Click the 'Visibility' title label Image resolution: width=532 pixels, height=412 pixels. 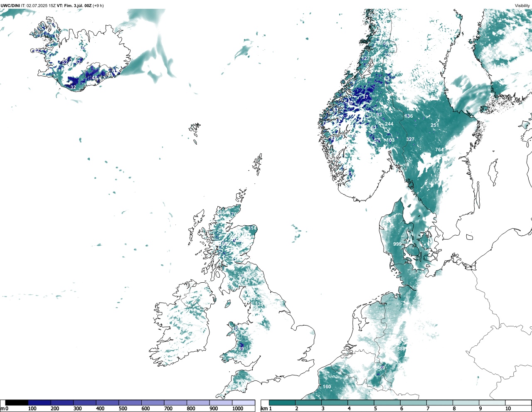click(x=522, y=5)
